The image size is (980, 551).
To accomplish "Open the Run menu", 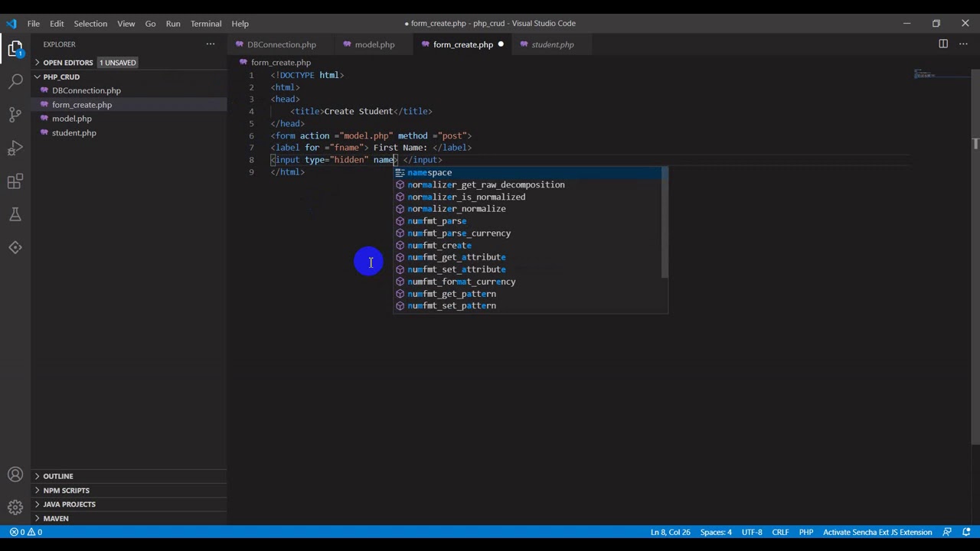I will tap(173, 23).
